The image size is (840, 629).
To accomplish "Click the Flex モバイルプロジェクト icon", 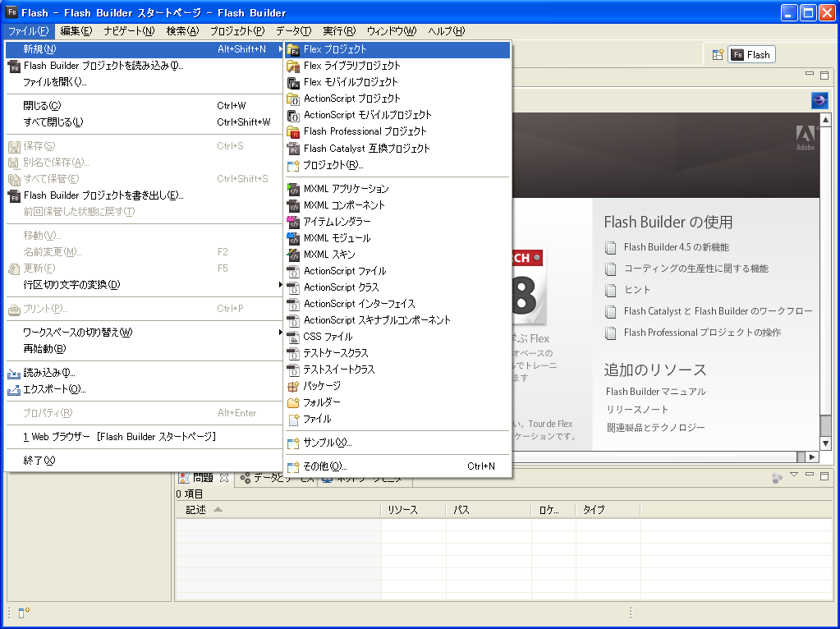I will tap(293, 83).
